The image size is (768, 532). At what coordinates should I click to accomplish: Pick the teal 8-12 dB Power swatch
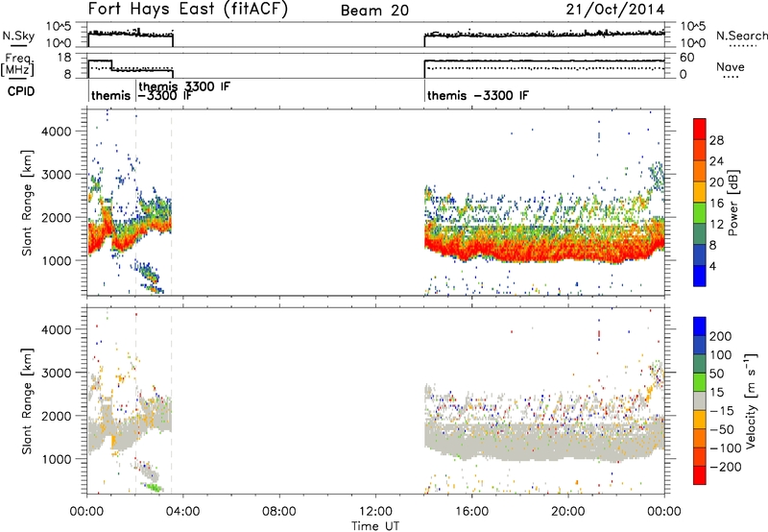pyautogui.click(x=700, y=234)
